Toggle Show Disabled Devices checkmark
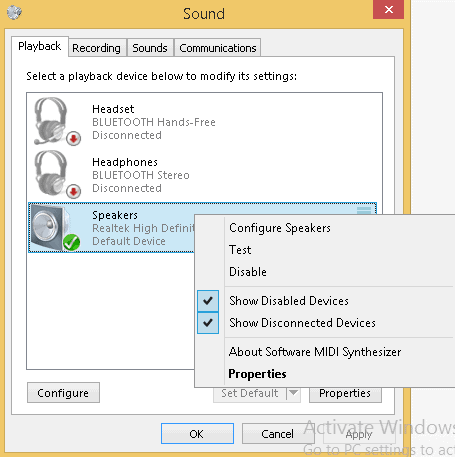This screenshot has height=457, width=455. point(208,301)
